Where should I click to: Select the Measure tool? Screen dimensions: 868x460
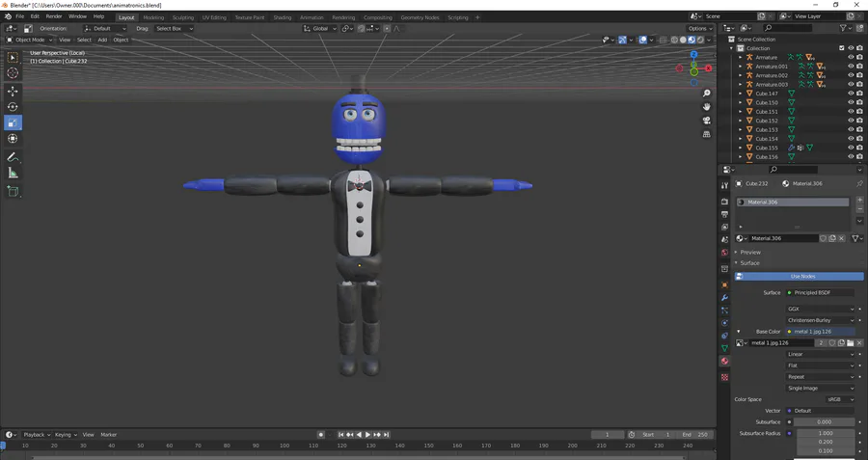(x=13, y=174)
